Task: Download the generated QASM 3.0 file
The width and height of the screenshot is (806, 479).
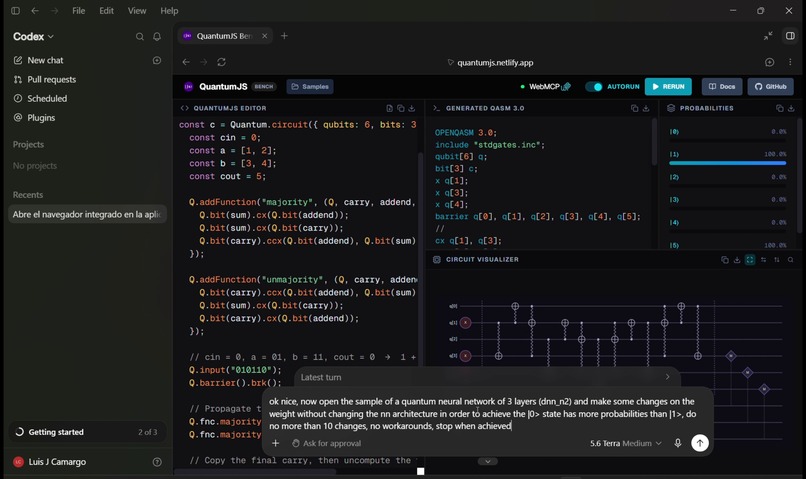Action: click(x=646, y=108)
